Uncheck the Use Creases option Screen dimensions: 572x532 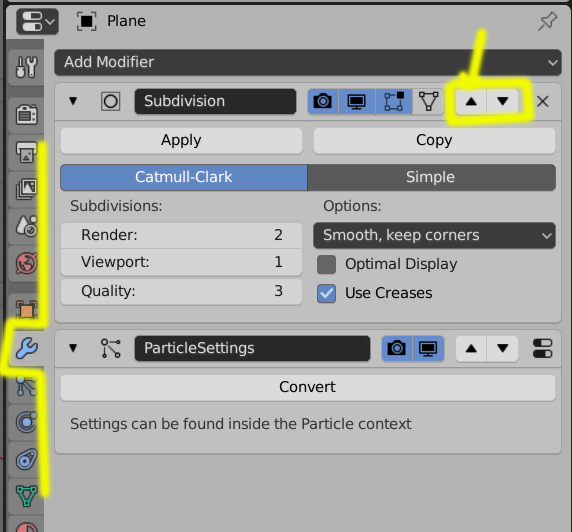point(326,293)
